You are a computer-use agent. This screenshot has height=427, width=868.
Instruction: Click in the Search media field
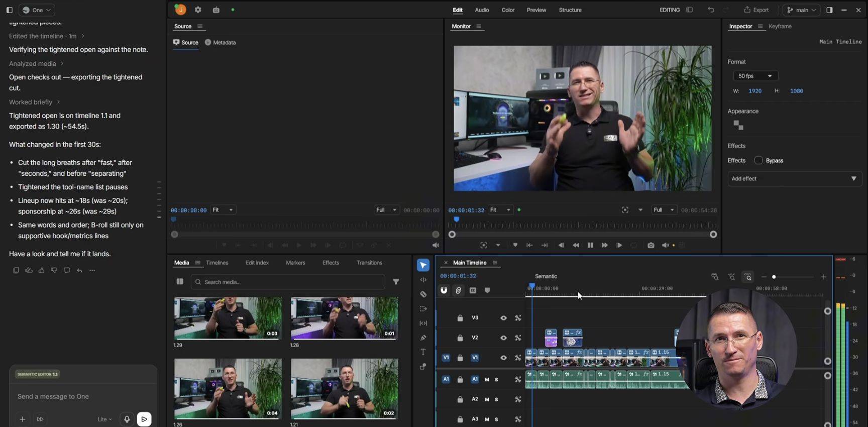click(288, 282)
